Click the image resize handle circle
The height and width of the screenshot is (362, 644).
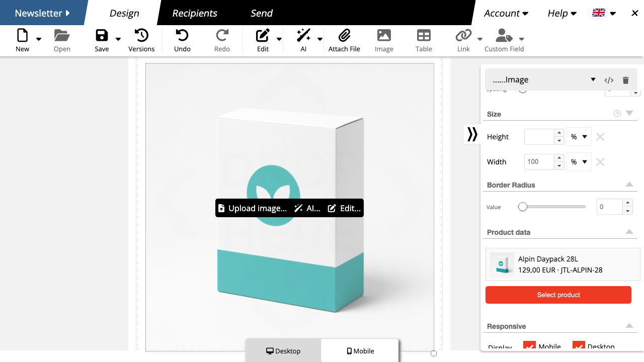(x=434, y=353)
